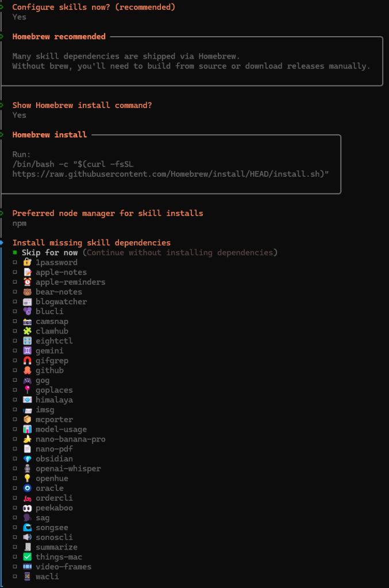389x588 pixels.
Task: Click the apple-reminders alarm clock icon
Action: 27,282
